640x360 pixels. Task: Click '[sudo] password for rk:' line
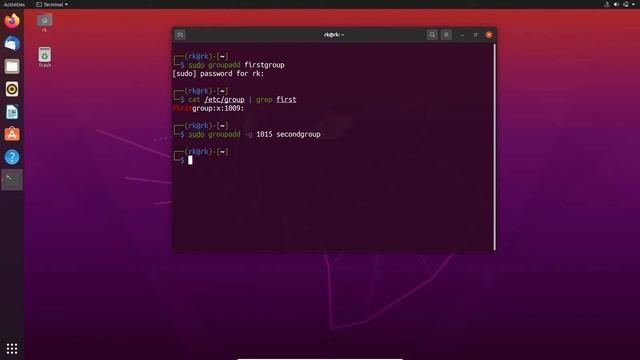point(218,74)
